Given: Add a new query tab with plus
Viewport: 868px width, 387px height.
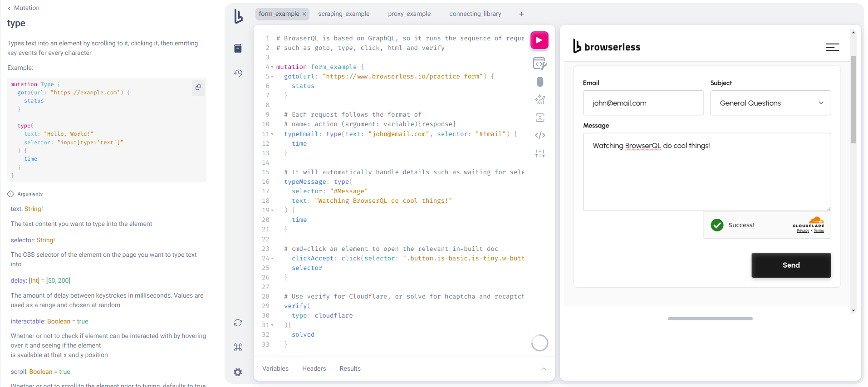Looking at the screenshot, I should point(521,14).
